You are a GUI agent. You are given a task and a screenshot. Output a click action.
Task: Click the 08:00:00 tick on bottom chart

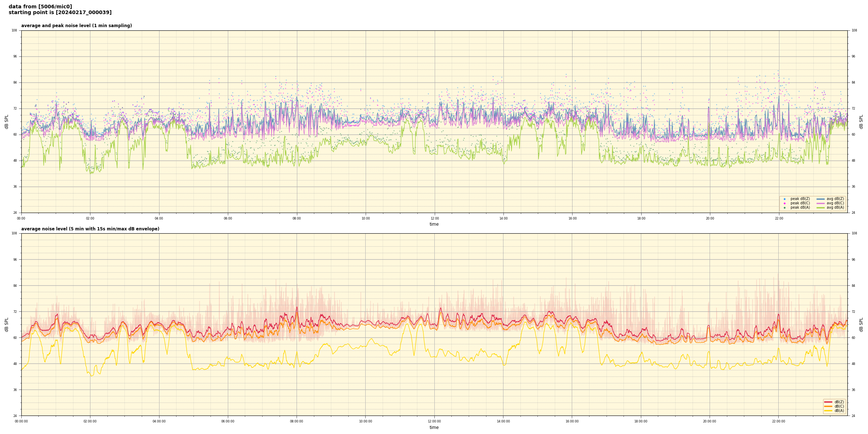297,421
